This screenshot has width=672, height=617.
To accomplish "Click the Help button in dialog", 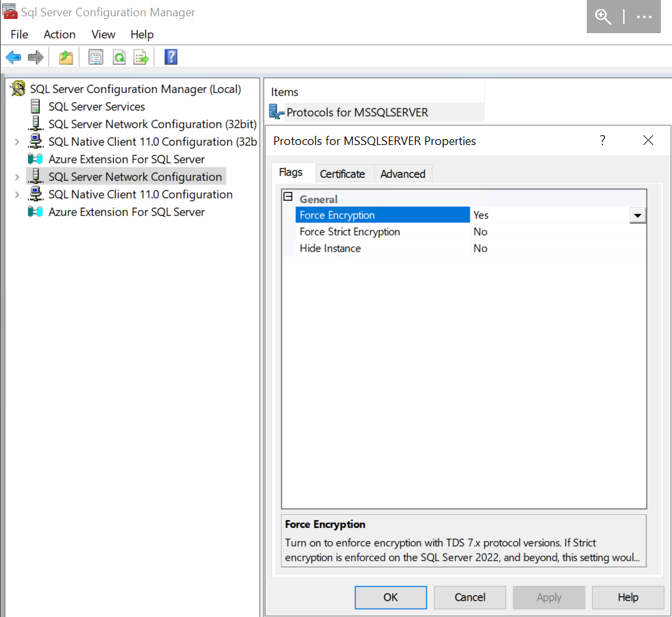I will coord(628,597).
